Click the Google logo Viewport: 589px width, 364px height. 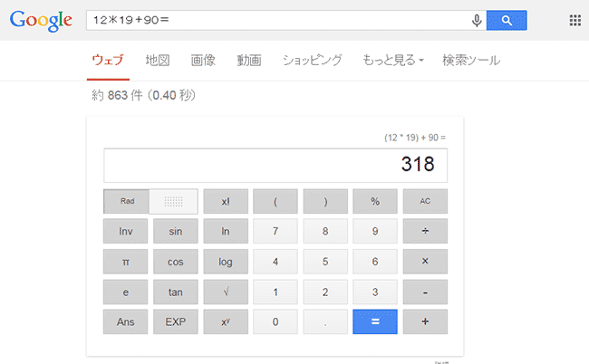(41, 21)
